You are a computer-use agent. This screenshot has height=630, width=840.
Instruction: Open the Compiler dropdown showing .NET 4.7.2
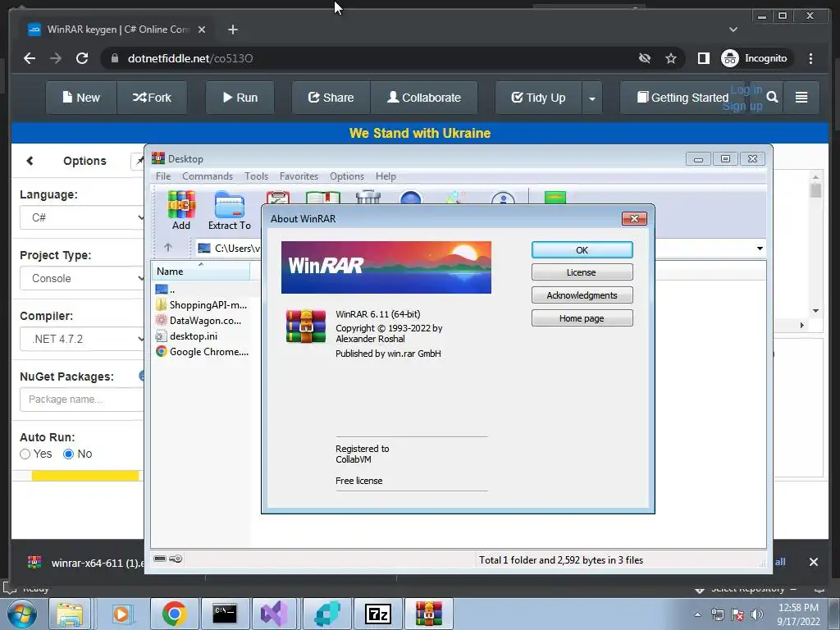point(82,339)
